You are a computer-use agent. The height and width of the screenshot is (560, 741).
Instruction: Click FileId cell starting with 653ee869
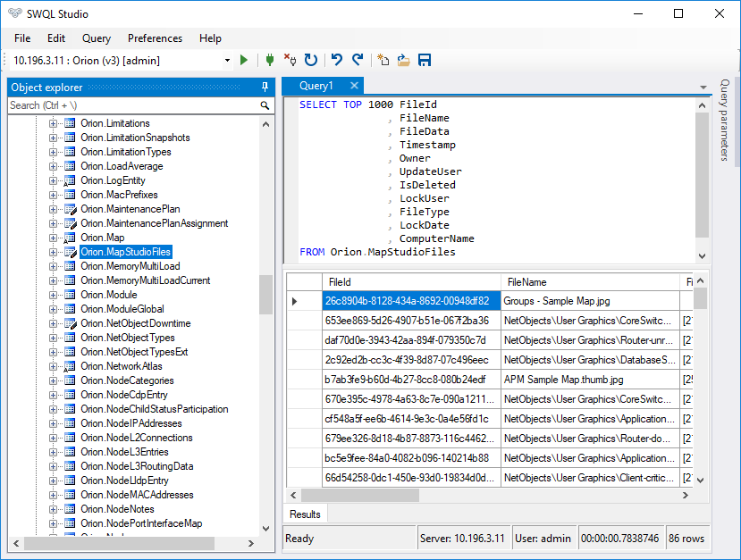tap(411, 321)
